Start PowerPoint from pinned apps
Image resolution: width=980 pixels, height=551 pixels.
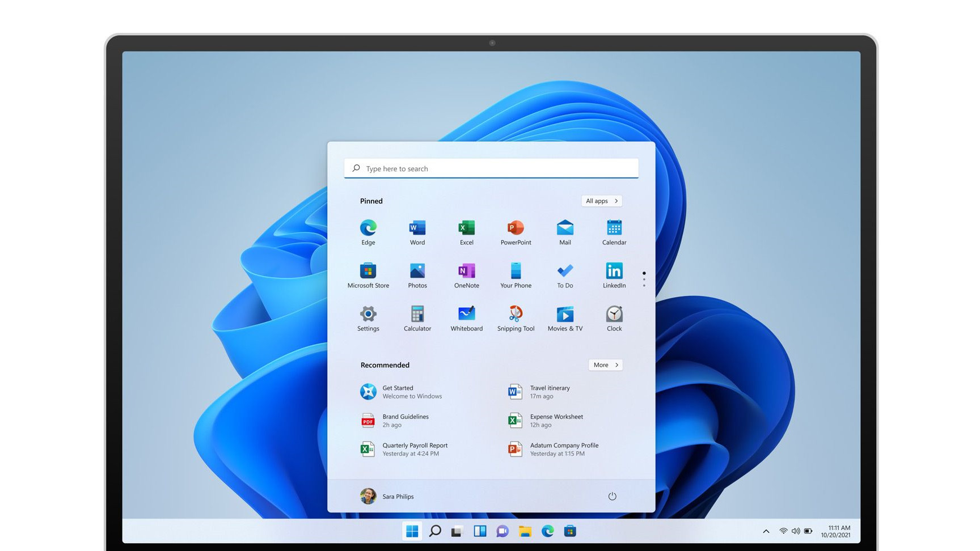pos(516,232)
